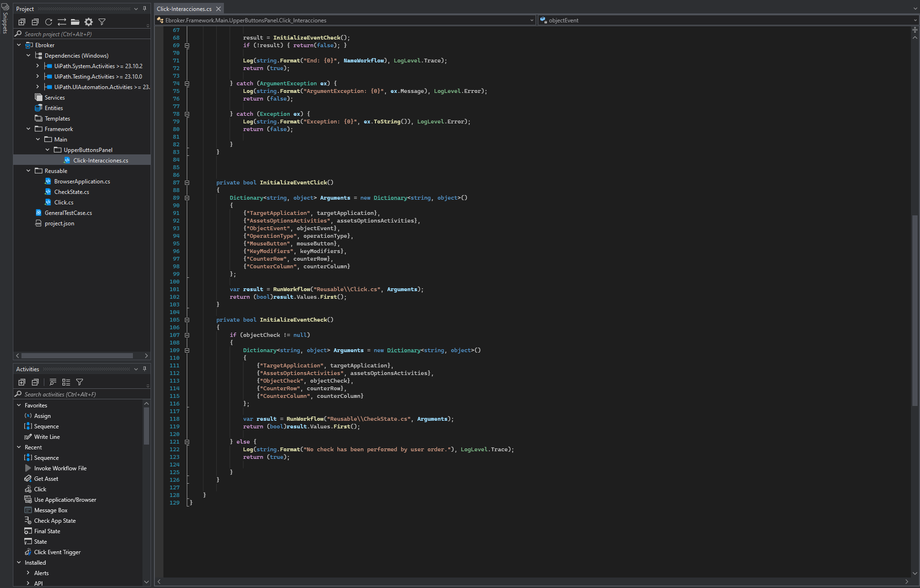The height and width of the screenshot is (588, 920).
Task: Toggle pin on the Activities panel
Action: click(145, 369)
